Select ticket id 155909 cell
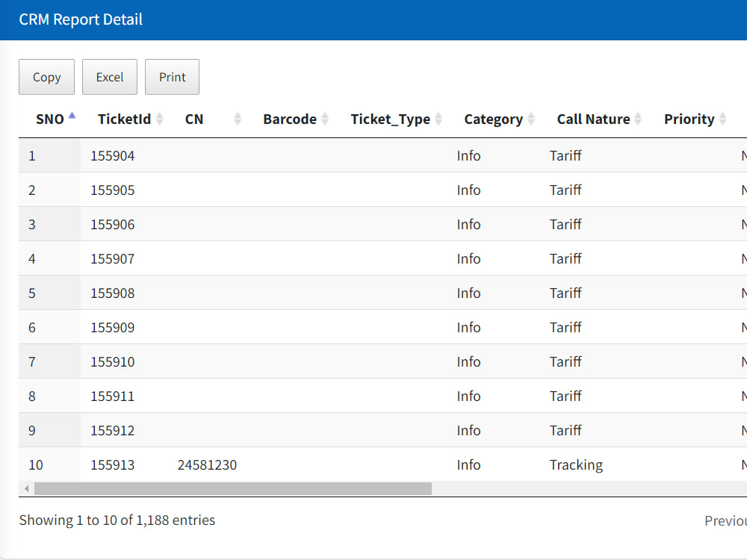Viewport: 747px width, 560px height. tap(113, 327)
